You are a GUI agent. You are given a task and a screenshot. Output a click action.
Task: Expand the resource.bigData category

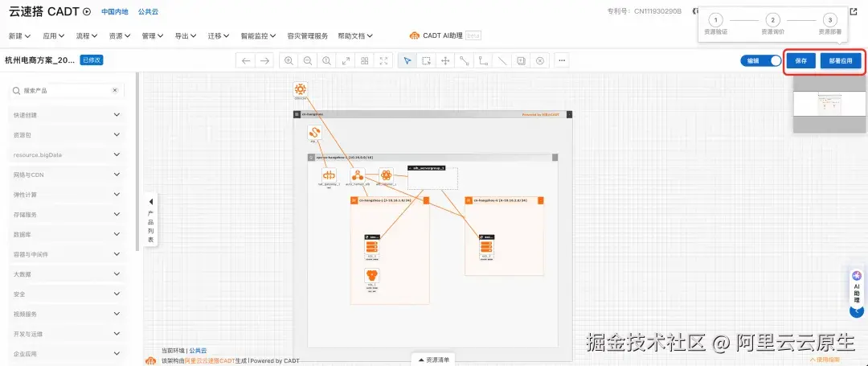pos(67,155)
